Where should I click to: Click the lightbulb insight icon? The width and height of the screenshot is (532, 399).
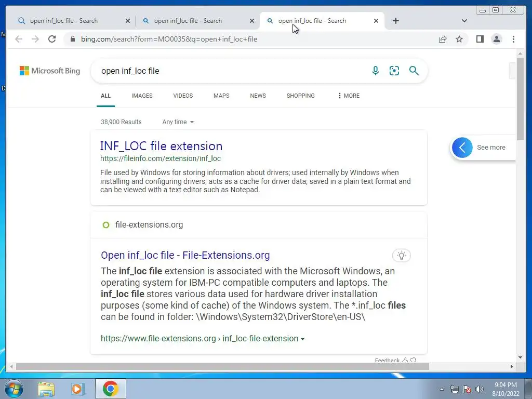point(402,256)
